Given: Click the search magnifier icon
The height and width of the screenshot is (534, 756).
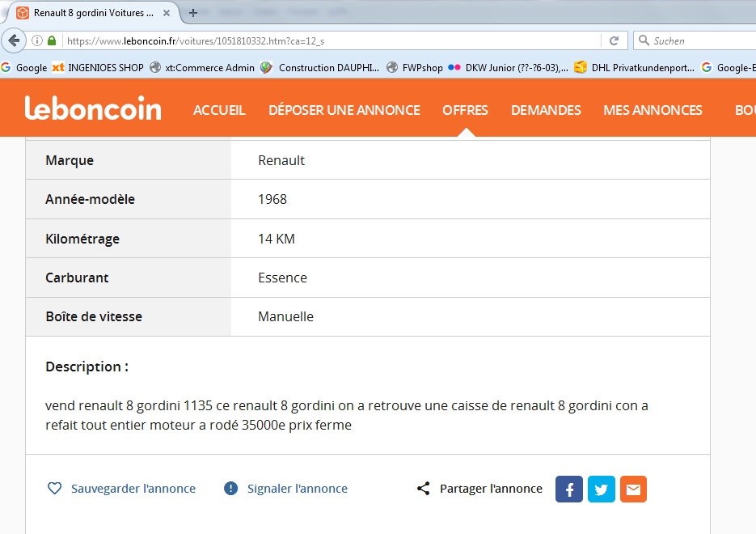Looking at the screenshot, I should coord(644,40).
